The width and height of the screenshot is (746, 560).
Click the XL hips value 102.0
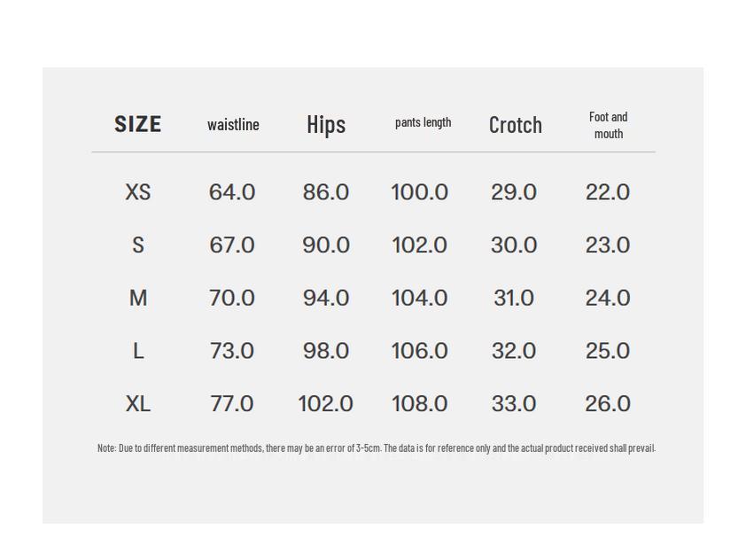pos(325,404)
